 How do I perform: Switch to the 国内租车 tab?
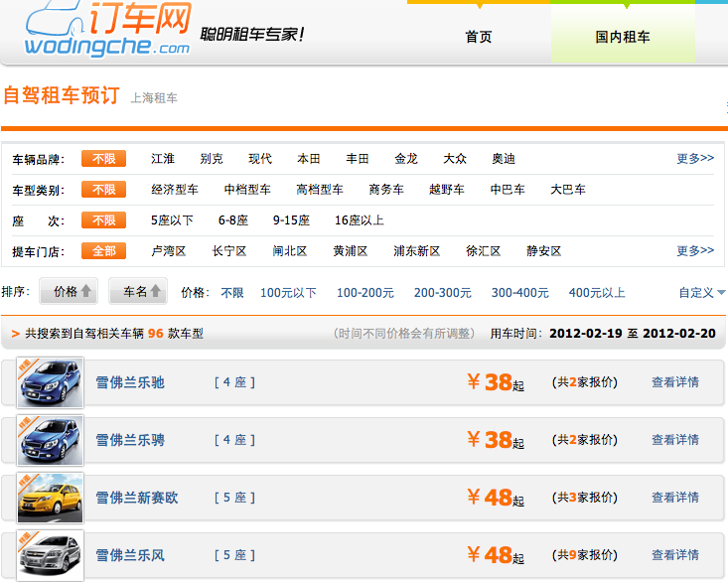coord(623,36)
